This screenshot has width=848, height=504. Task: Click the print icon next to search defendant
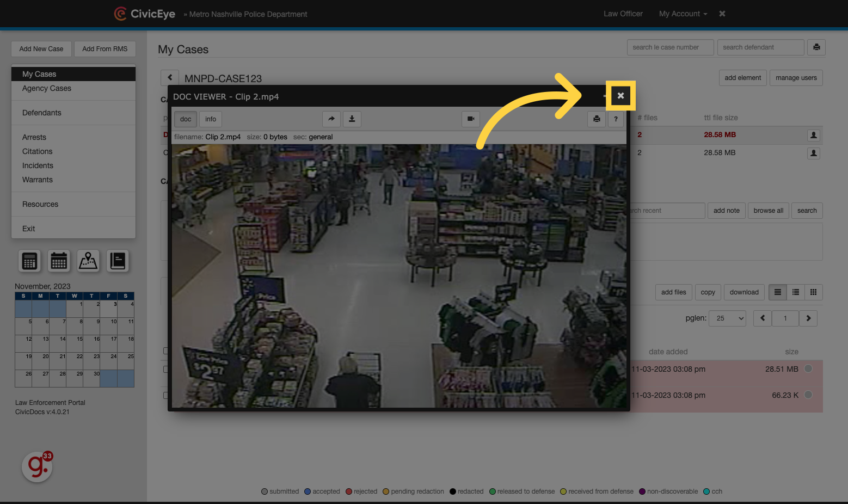[816, 47]
